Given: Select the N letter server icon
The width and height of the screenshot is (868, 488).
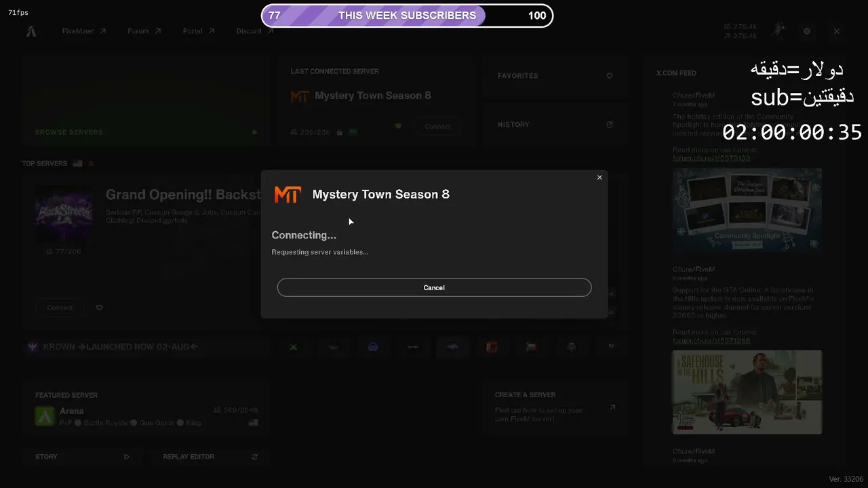Looking at the screenshot, I should coord(611,346).
